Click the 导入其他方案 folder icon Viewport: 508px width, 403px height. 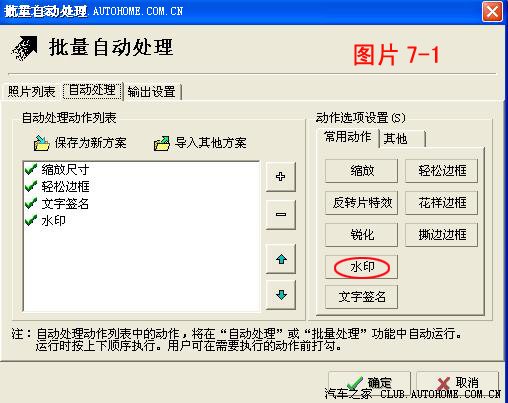tap(162, 144)
